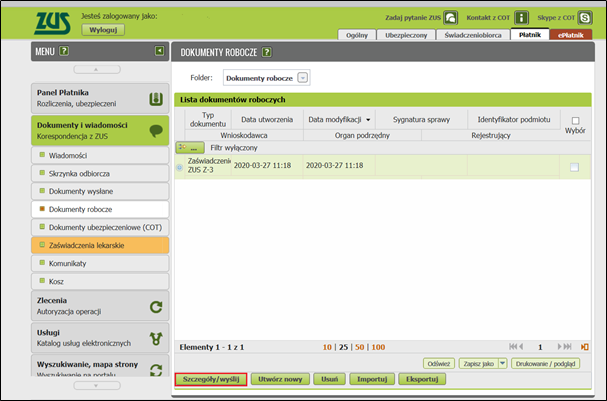Show 10 elements per page
This screenshot has width=607, height=401.
tap(327, 347)
